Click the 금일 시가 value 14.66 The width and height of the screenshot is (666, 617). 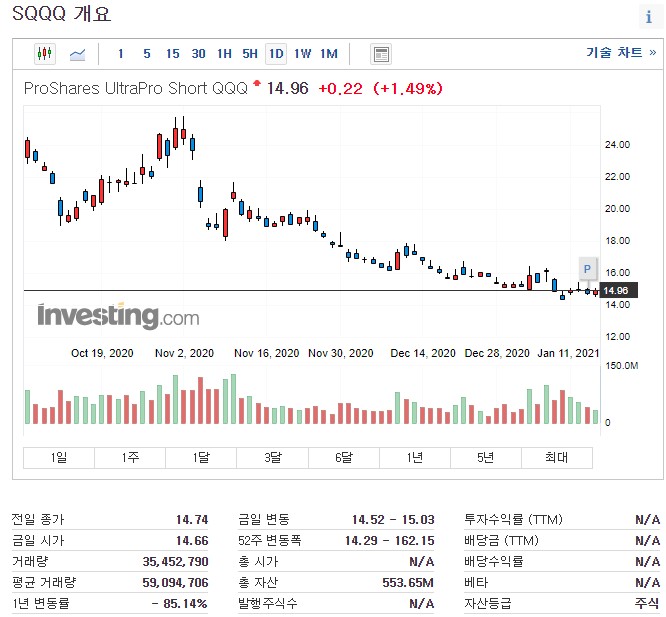pos(192,541)
